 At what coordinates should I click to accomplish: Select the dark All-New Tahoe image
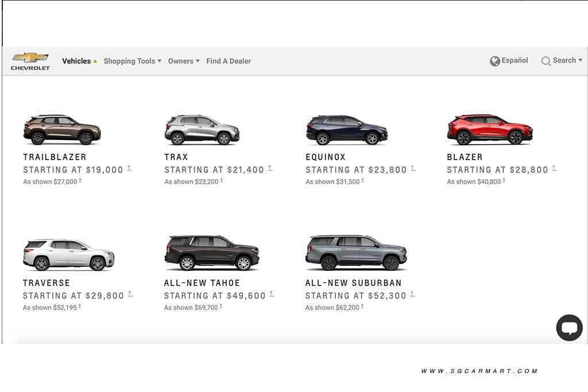pyautogui.click(x=212, y=253)
